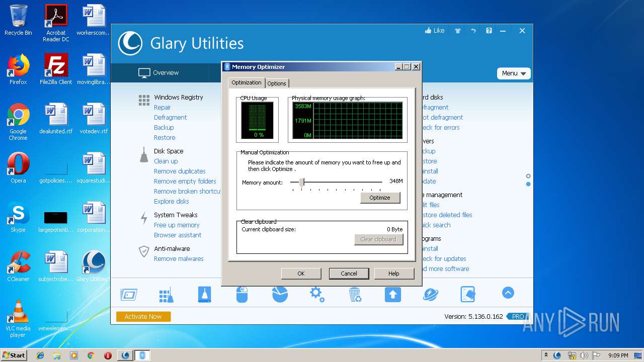
Task: Click the file eraser icon in bottom toolbar
Action: click(468, 294)
